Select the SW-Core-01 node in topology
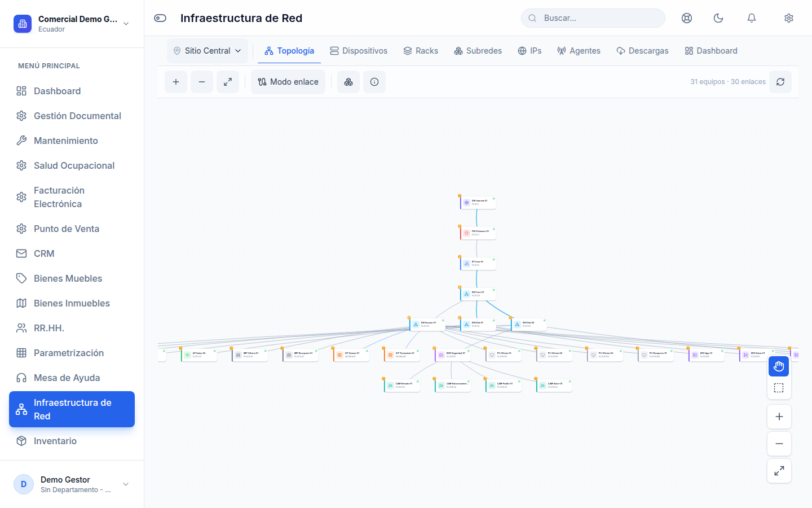The height and width of the screenshot is (508, 812). 478,294
